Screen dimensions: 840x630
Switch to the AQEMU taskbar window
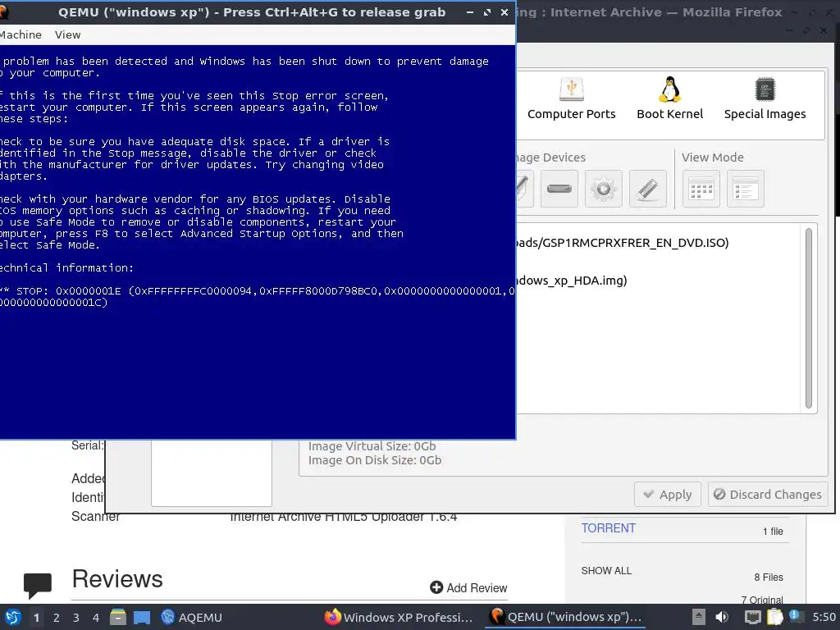pos(191,617)
